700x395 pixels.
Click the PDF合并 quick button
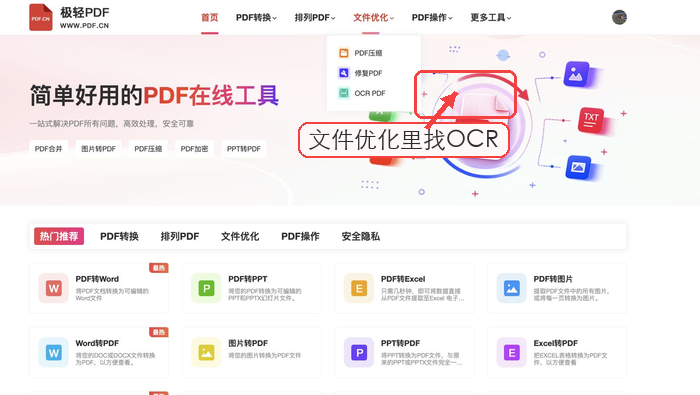pos(48,149)
